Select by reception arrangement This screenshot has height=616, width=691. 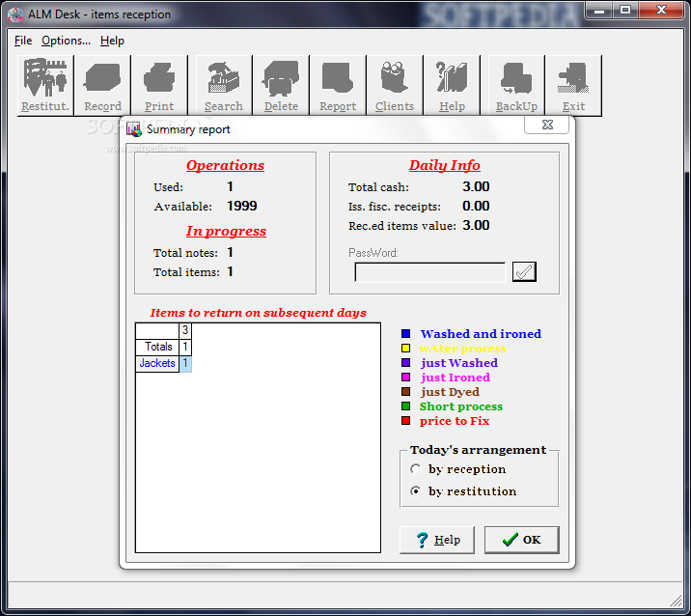[458, 469]
